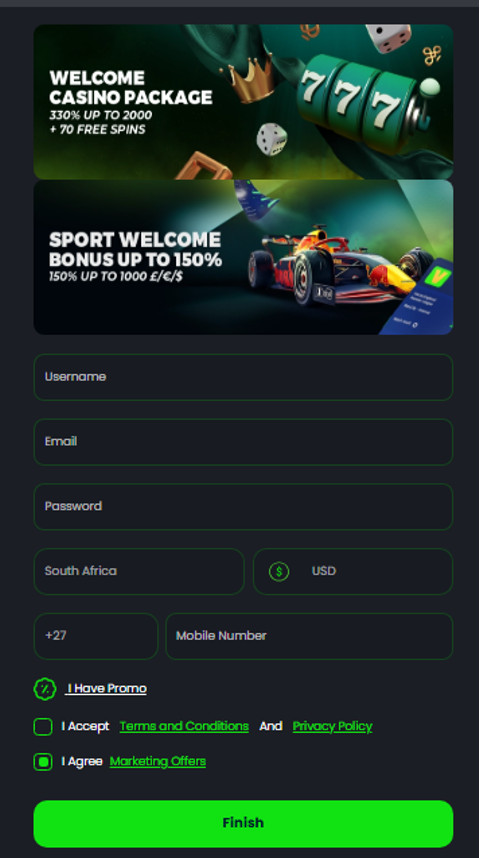The height and width of the screenshot is (858, 480).
Task: Open the +27 dialing code dropdown
Action: coord(96,636)
